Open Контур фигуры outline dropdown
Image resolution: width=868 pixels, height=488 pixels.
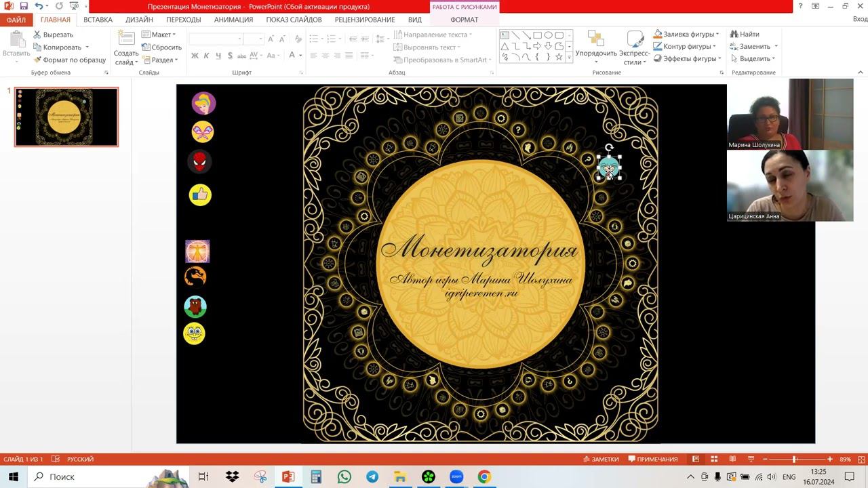click(685, 47)
